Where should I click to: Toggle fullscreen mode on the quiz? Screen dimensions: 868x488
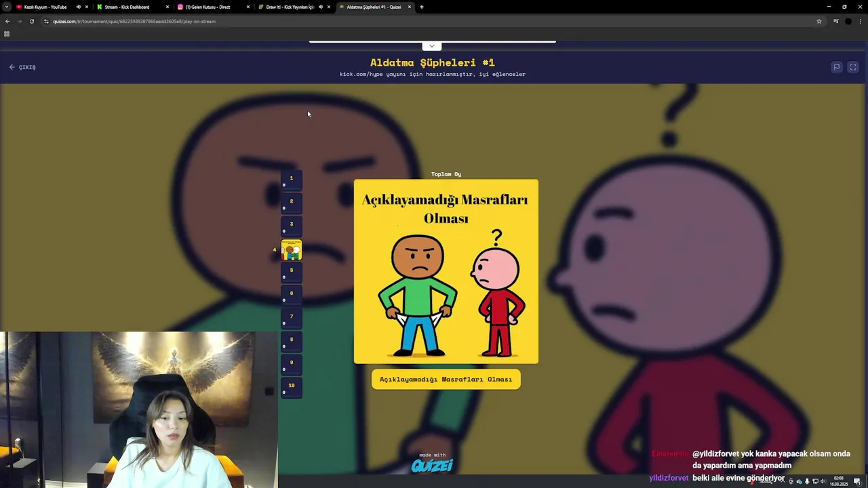[x=853, y=67]
